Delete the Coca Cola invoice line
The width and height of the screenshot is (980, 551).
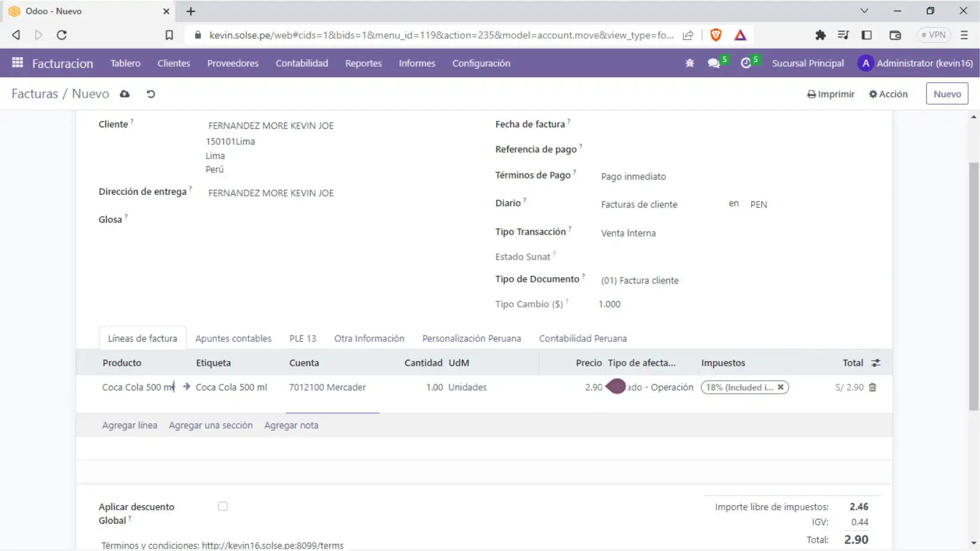click(873, 387)
